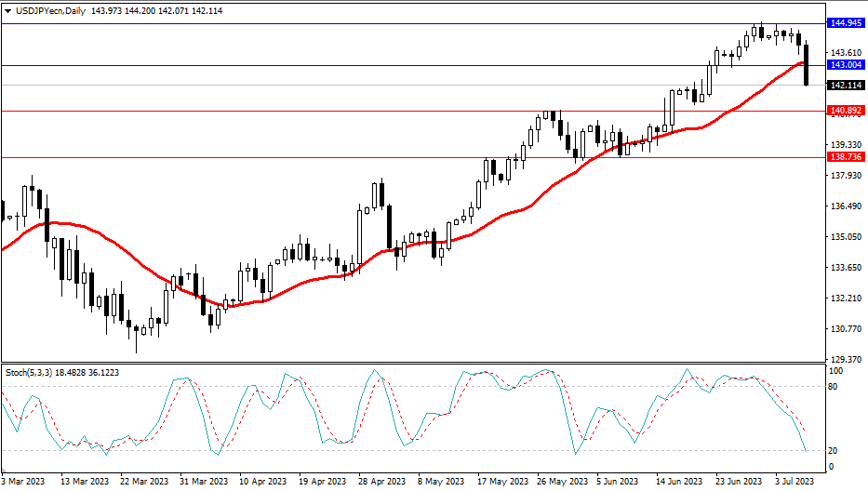The image size is (868, 491).
Task: Click the 28 Apr 2023 date label
Action: click(383, 482)
